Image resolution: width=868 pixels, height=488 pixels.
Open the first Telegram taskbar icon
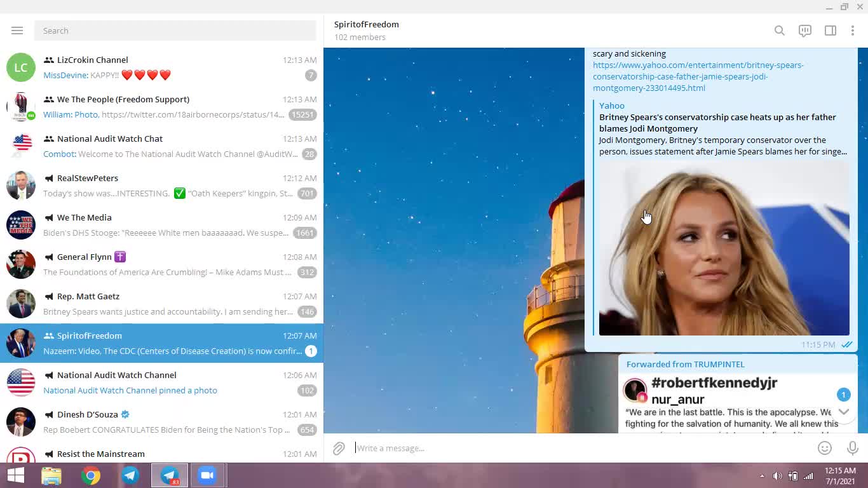(x=130, y=475)
